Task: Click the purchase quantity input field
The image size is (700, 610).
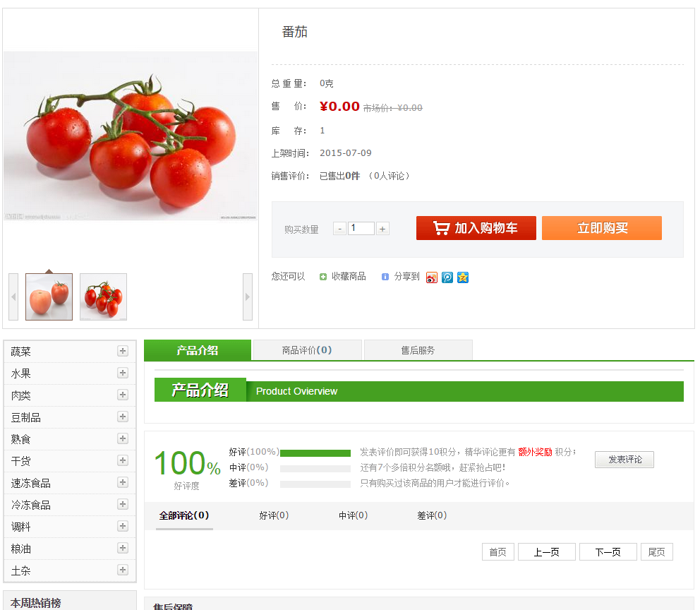Action: pyautogui.click(x=361, y=229)
